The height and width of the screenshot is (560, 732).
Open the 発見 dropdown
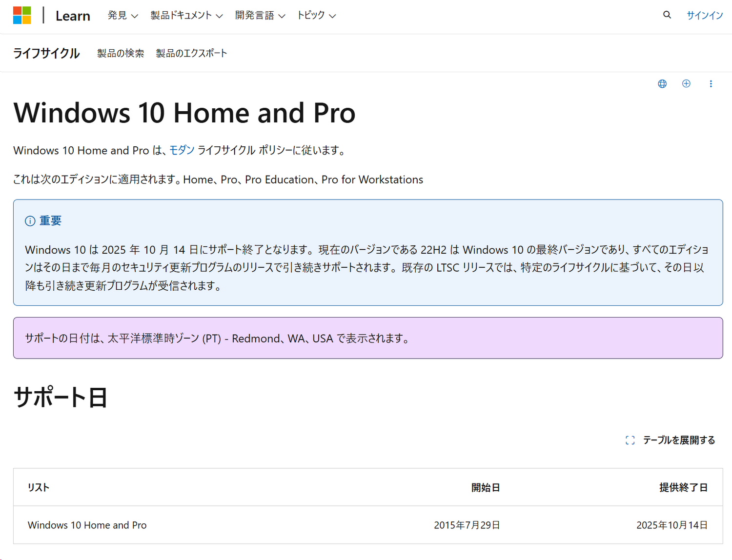[x=122, y=15]
